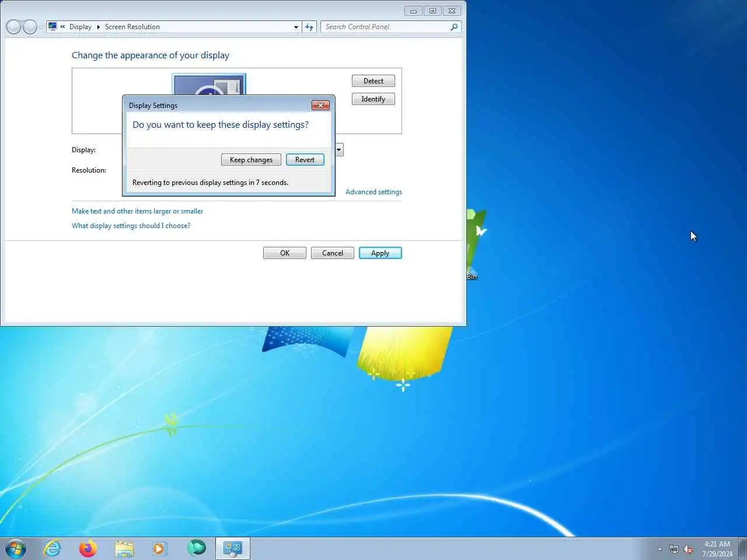Open Windows Media Player from taskbar
747x560 pixels.
click(160, 549)
